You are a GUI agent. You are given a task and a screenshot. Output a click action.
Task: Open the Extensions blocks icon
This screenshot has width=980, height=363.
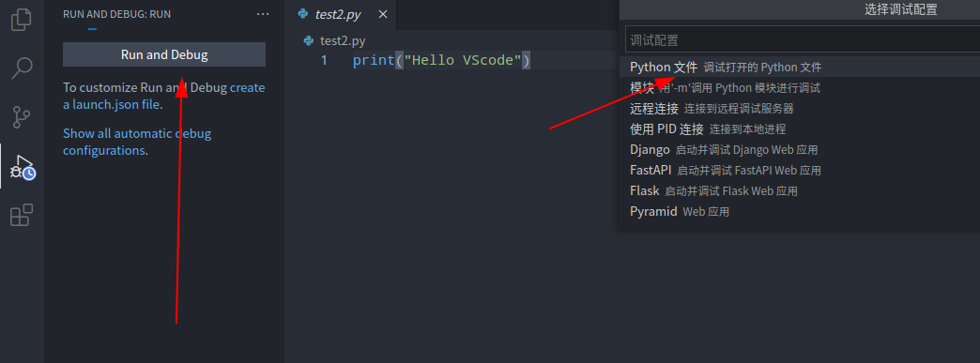(x=22, y=215)
